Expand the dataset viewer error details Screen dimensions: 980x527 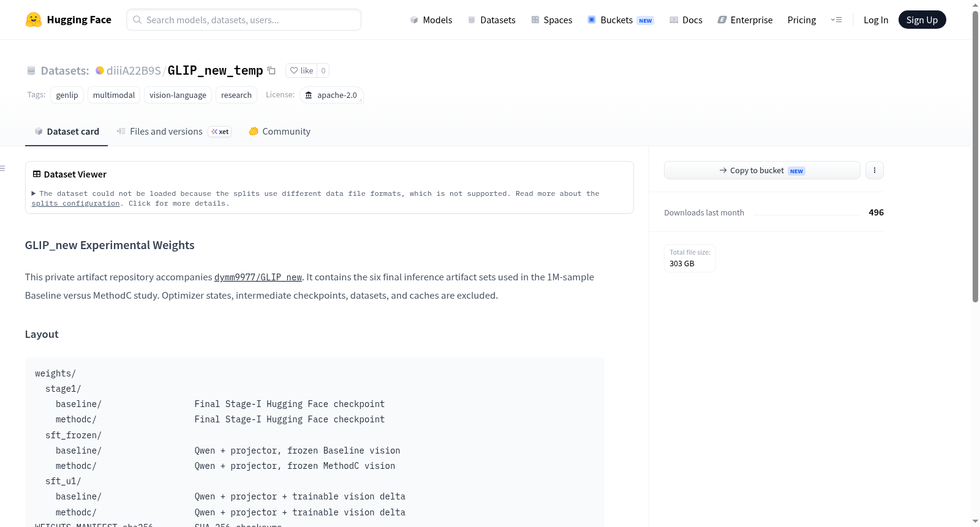pyautogui.click(x=34, y=193)
